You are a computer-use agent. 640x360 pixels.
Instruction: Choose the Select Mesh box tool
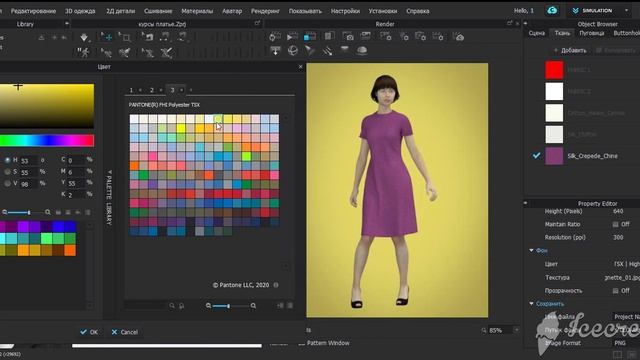124,37
